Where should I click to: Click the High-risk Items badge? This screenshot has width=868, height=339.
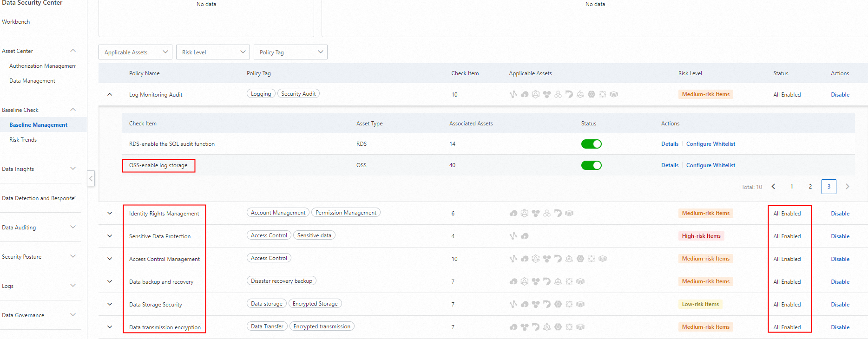click(701, 236)
